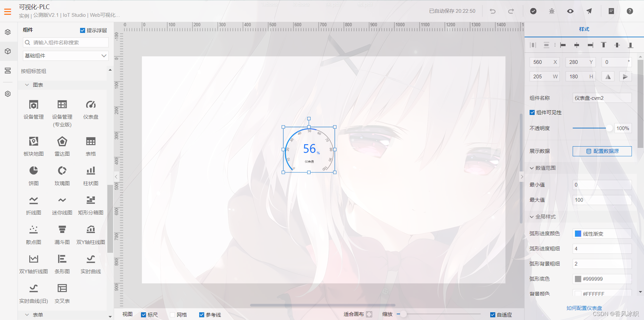644x320 pixels.
Task: Switch to the 样式 tab
Action: tap(584, 29)
